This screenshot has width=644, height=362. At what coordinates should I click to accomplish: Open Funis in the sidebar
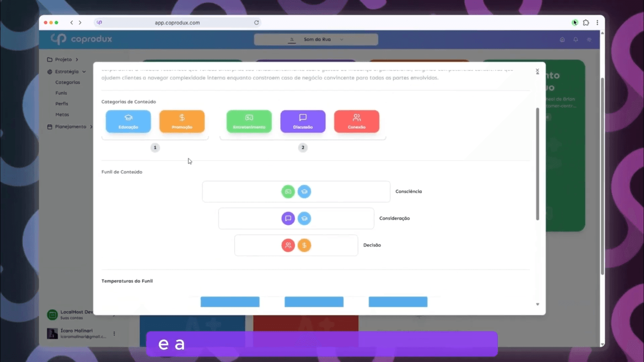(61, 93)
